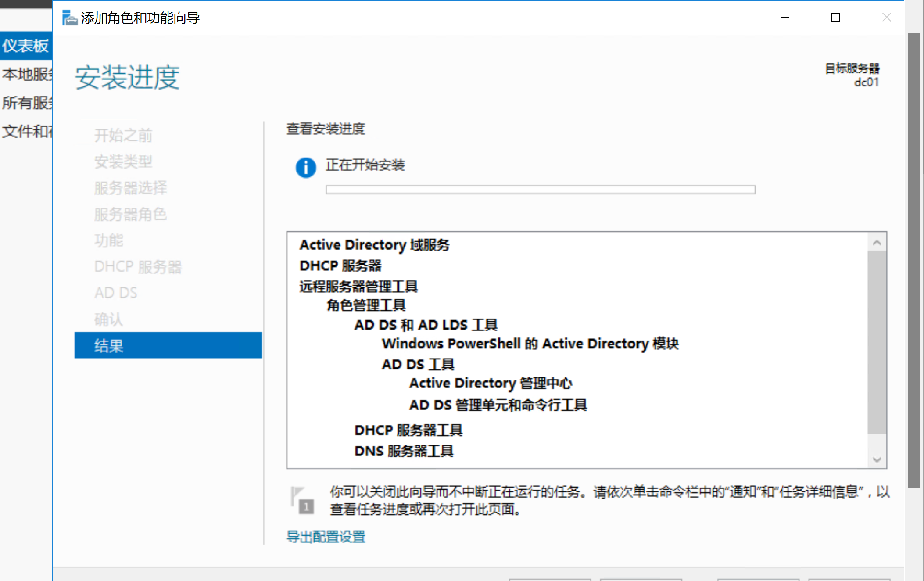This screenshot has height=581, width=924.
Task: Click the feature list scroll-up arrow
Action: [877, 243]
